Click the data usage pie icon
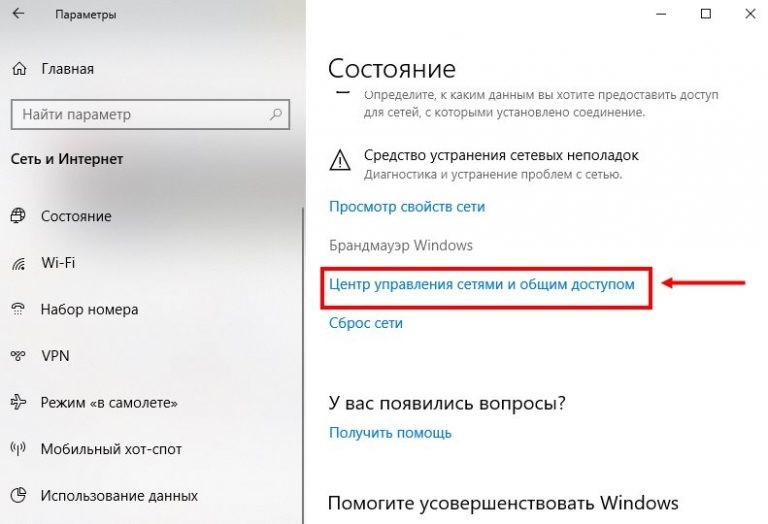The height and width of the screenshot is (524, 768). click(x=18, y=495)
